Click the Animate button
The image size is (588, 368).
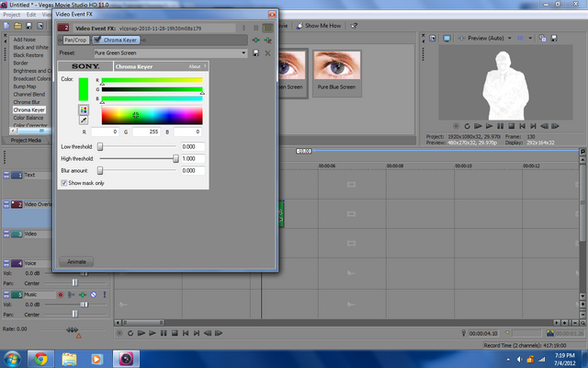click(x=76, y=261)
